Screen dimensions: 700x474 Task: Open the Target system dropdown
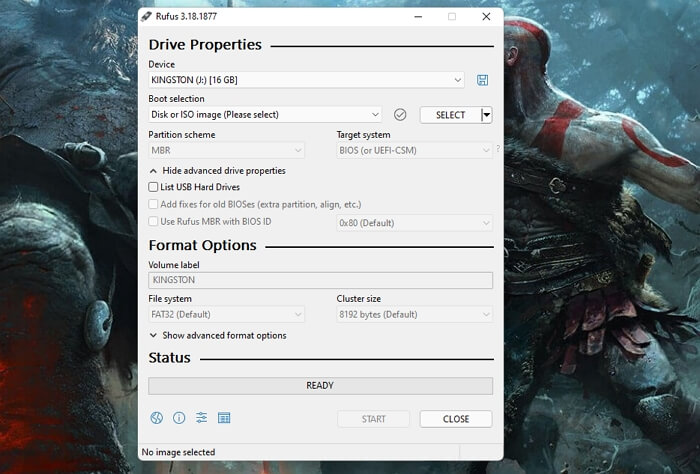click(x=414, y=150)
